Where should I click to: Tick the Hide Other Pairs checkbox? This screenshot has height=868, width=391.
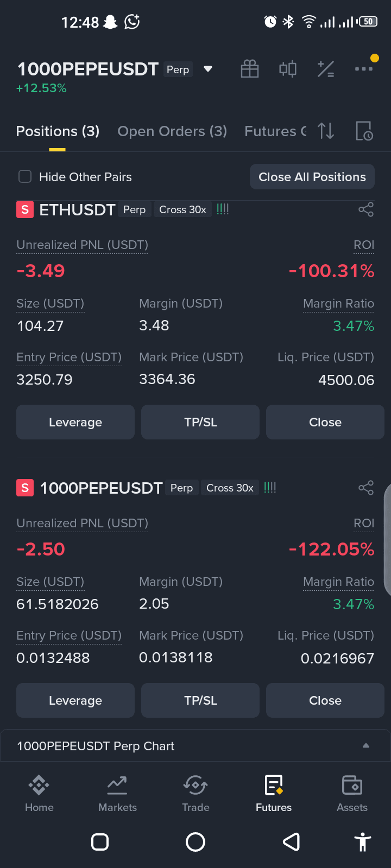tap(25, 176)
